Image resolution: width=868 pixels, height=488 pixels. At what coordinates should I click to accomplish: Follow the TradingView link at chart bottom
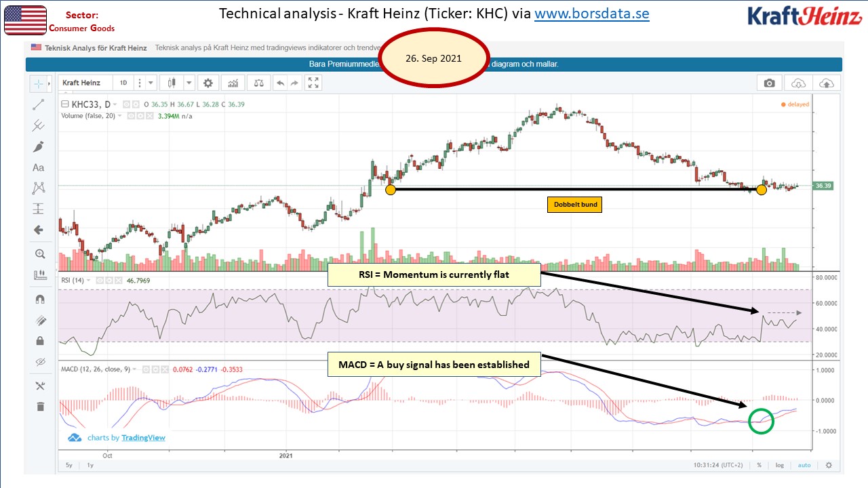click(x=143, y=438)
